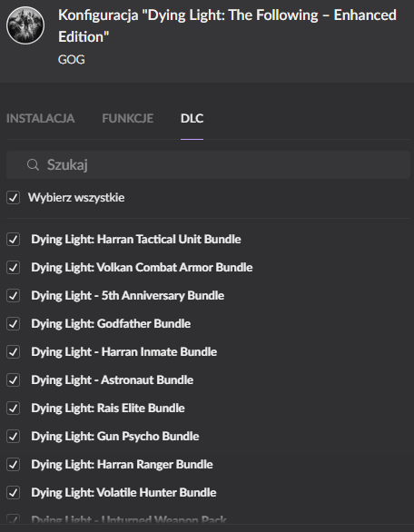This screenshot has width=414, height=532.
Task: Toggle Gun Psycho Bundle checkbox
Action: (x=14, y=437)
